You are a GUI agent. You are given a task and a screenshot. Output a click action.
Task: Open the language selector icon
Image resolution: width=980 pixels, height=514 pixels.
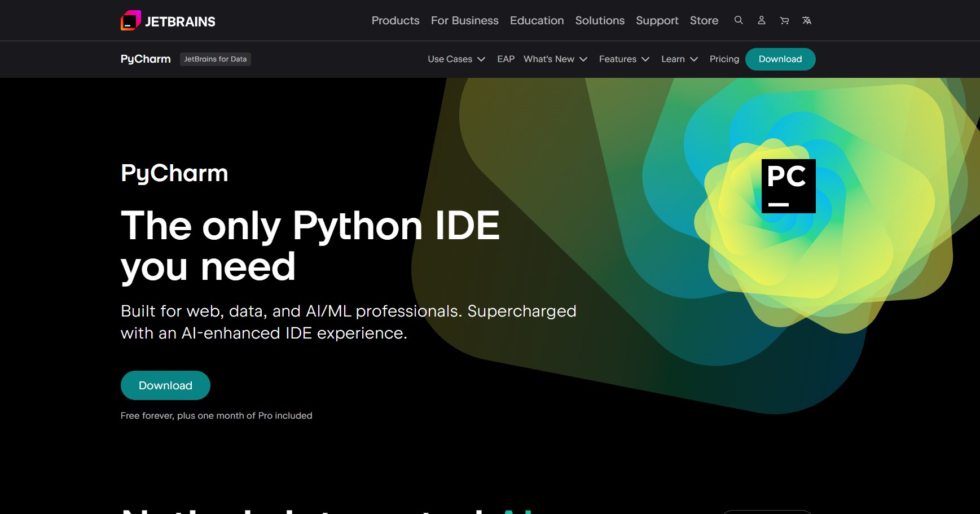click(807, 20)
